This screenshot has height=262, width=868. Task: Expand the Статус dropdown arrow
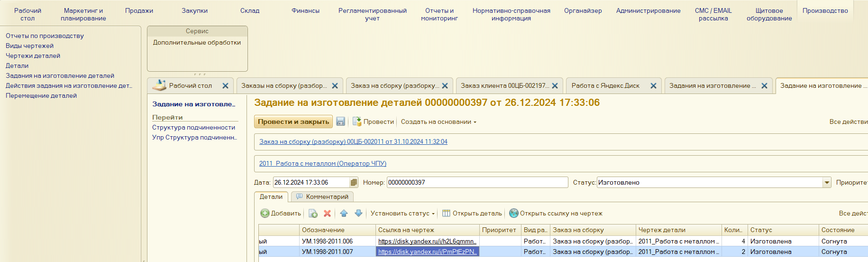pyautogui.click(x=827, y=182)
